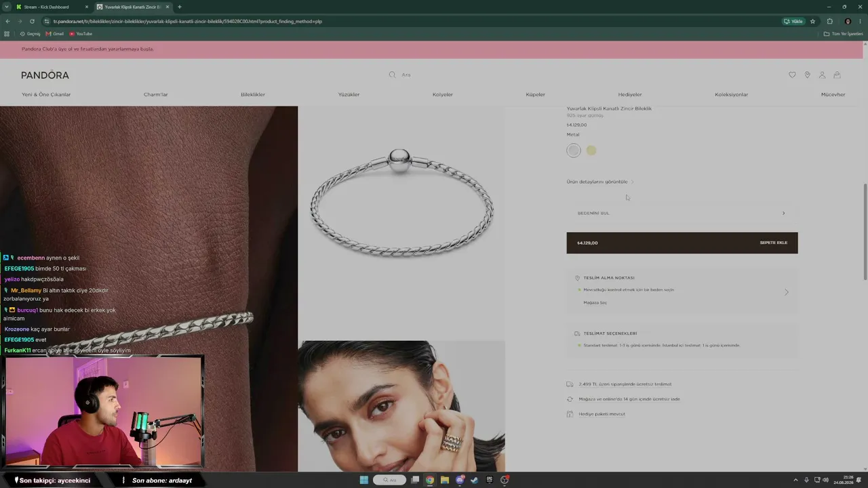868x488 pixels.
Task: Click the browser forward arrow
Action: (20, 21)
